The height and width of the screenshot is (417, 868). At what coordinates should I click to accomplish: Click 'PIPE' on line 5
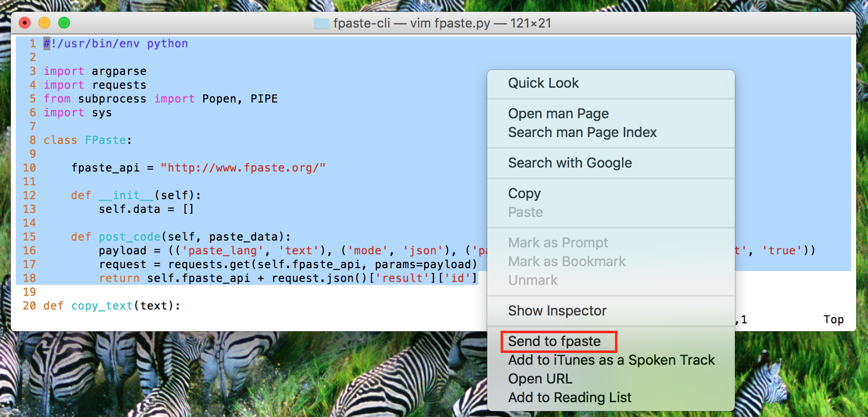(x=264, y=99)
